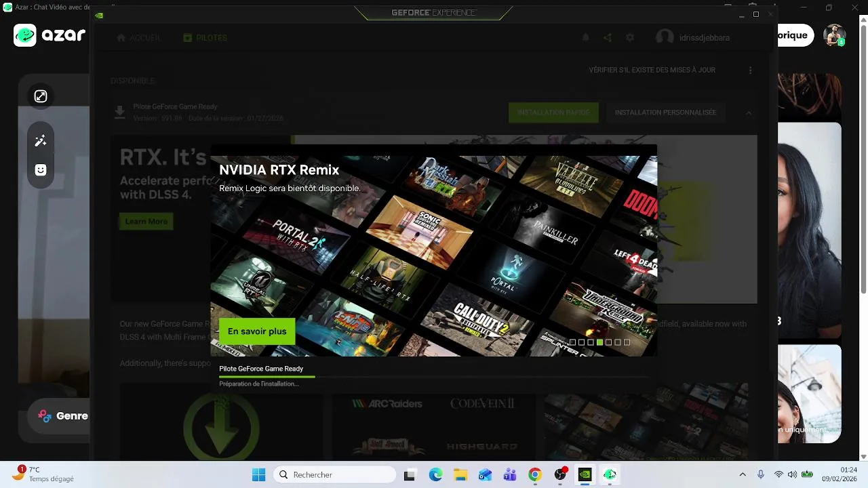868x488 pixels.
Task: Launch Microsoft Edge from the taskbar
Action: [x=435, y=475]
